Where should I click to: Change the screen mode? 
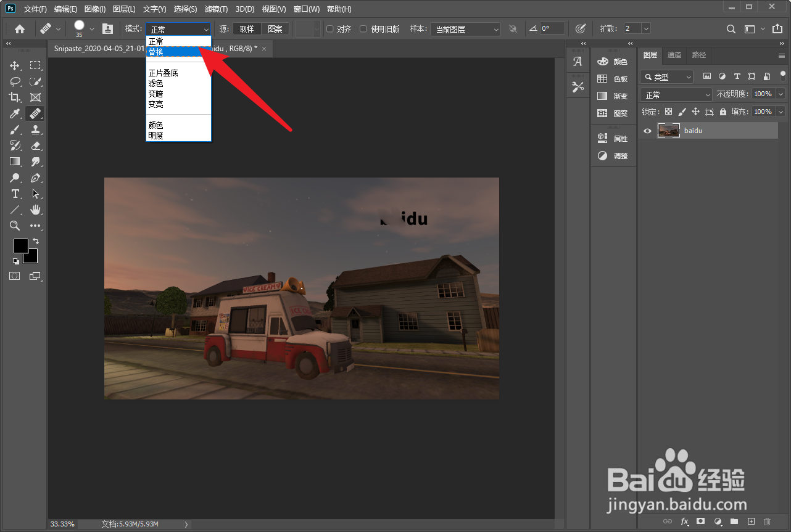(x=35, y=276)
